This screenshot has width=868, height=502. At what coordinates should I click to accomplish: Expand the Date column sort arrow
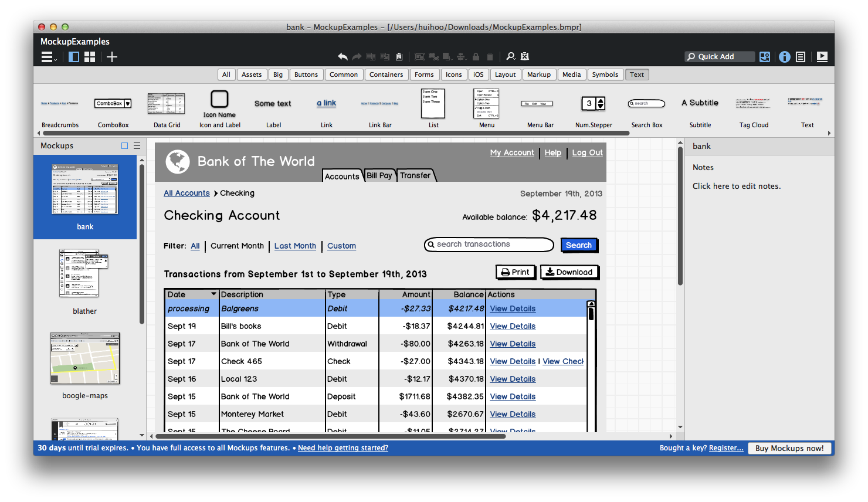point(213,294)
